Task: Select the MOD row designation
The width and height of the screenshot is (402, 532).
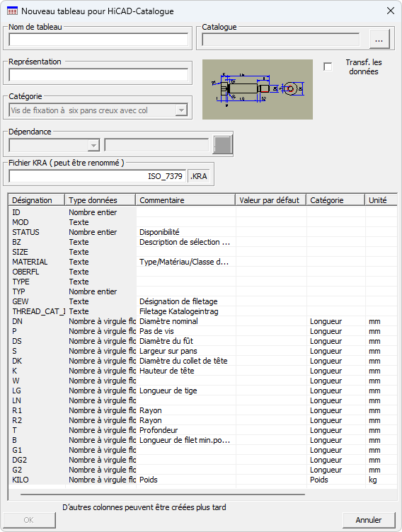Action: tap(21, 222)
